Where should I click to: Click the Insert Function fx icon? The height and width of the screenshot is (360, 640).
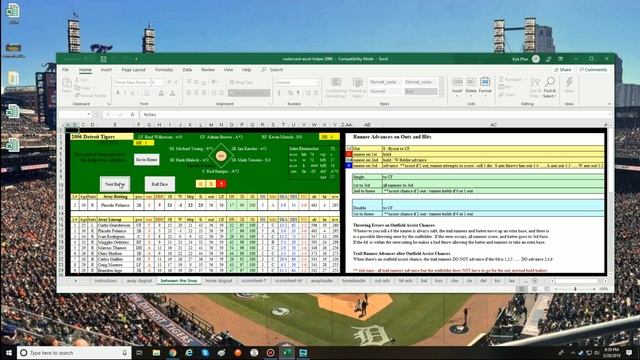tap(132, 115)
